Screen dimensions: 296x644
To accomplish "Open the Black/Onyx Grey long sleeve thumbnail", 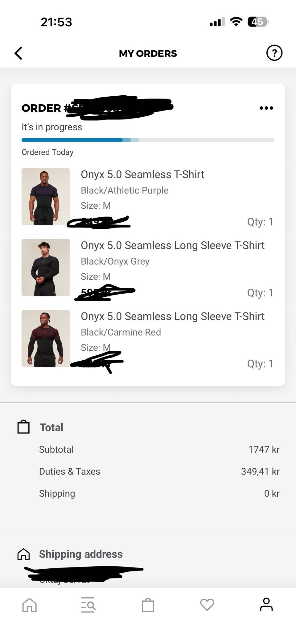I will (46, 267).
